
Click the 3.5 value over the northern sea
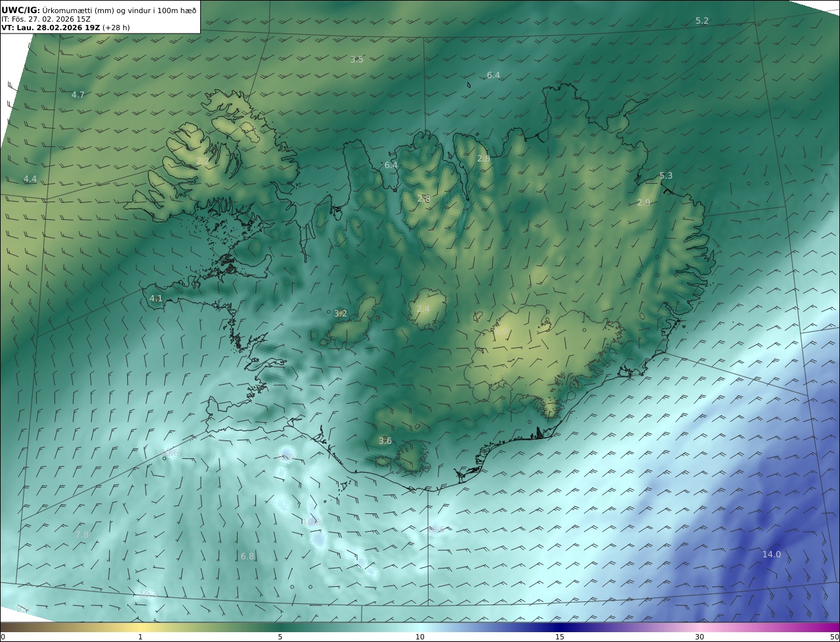coord(356,60)
